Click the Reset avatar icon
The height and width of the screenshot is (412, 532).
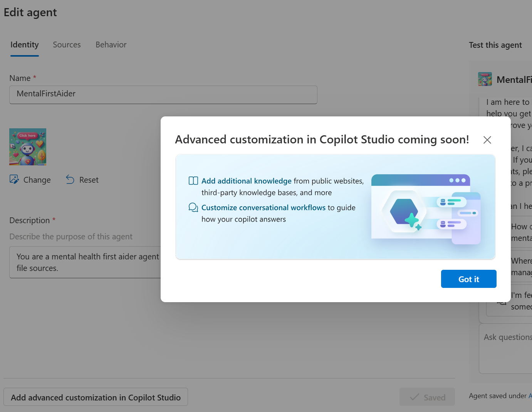pos(70,180)
